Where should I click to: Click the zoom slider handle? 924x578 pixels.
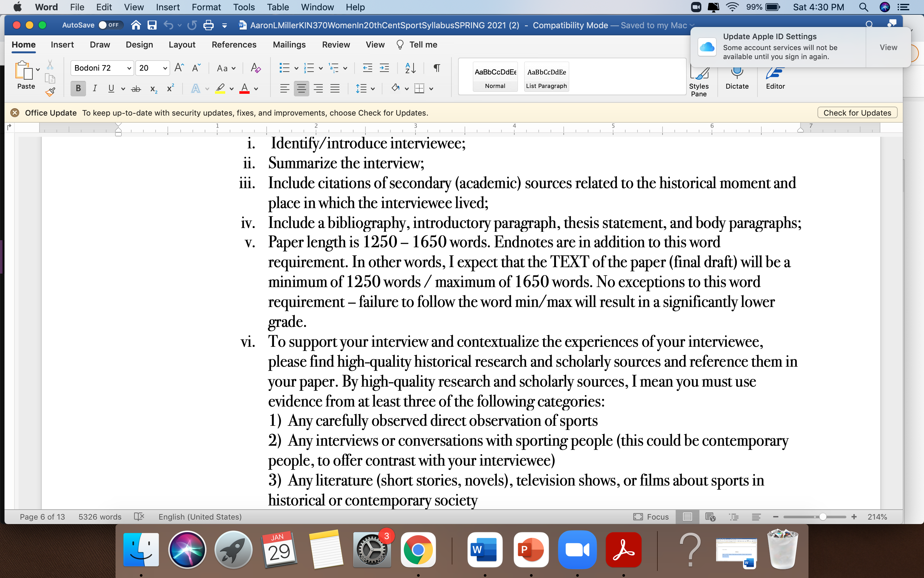point(823,517)
